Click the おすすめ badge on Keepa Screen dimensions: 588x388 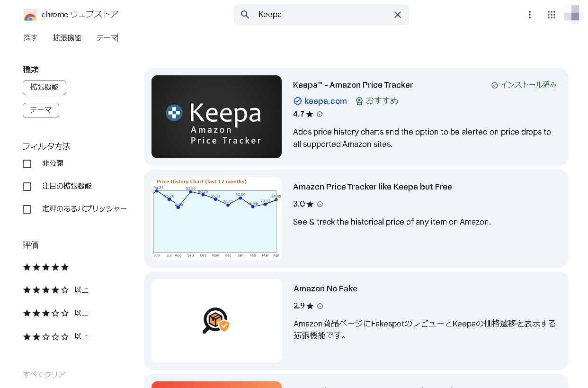click(x=377, y=100)
